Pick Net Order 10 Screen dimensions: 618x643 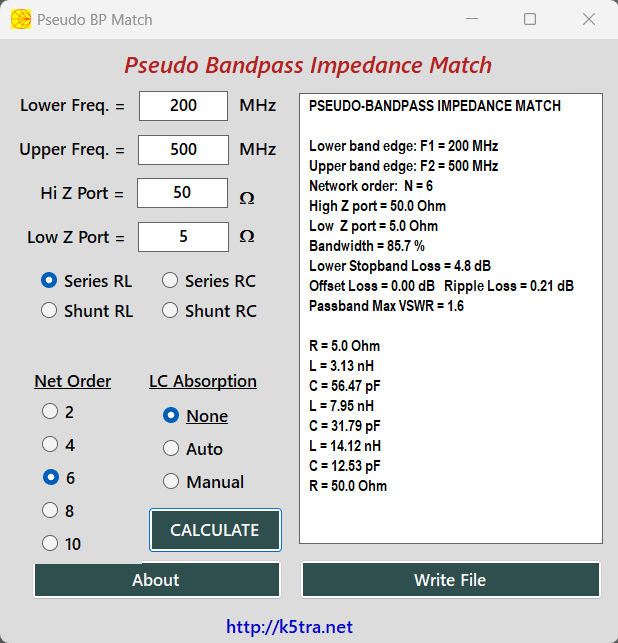tap(50, 544)
